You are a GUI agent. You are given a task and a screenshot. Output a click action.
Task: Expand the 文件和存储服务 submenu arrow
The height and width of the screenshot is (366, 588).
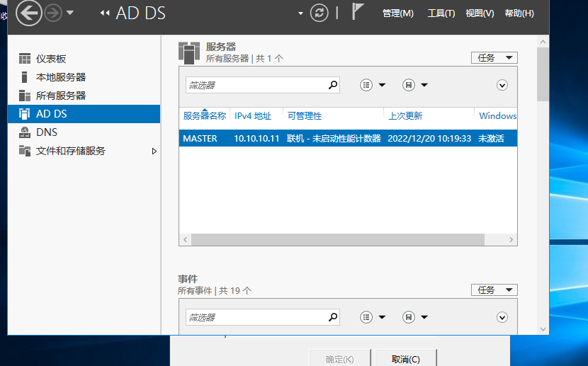click(x=154, y=151)
